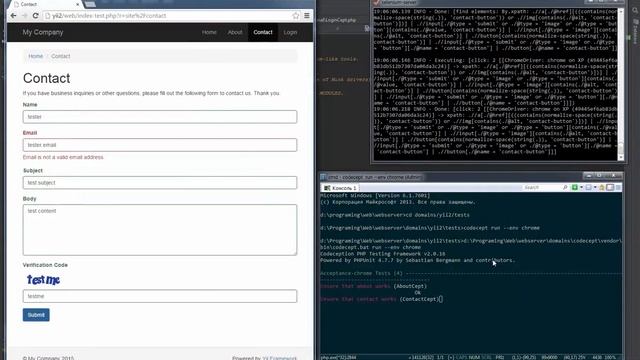
Task: Close the Contact browser tab
Action: tap(78, 4)
